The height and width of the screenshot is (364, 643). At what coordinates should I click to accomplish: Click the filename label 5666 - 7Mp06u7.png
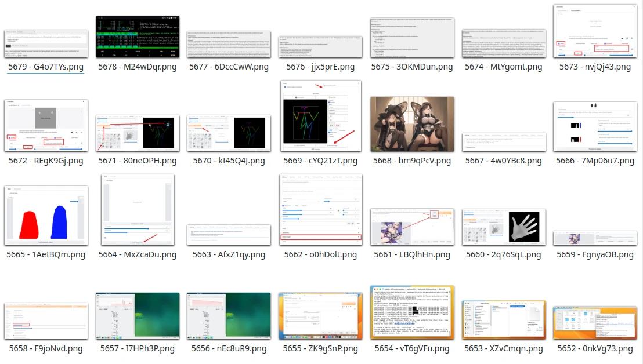click(595, 161)
